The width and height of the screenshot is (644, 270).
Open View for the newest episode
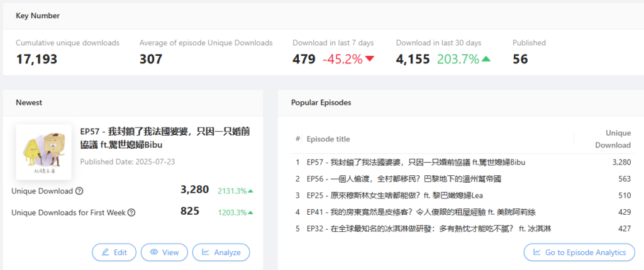pos(164,252)
